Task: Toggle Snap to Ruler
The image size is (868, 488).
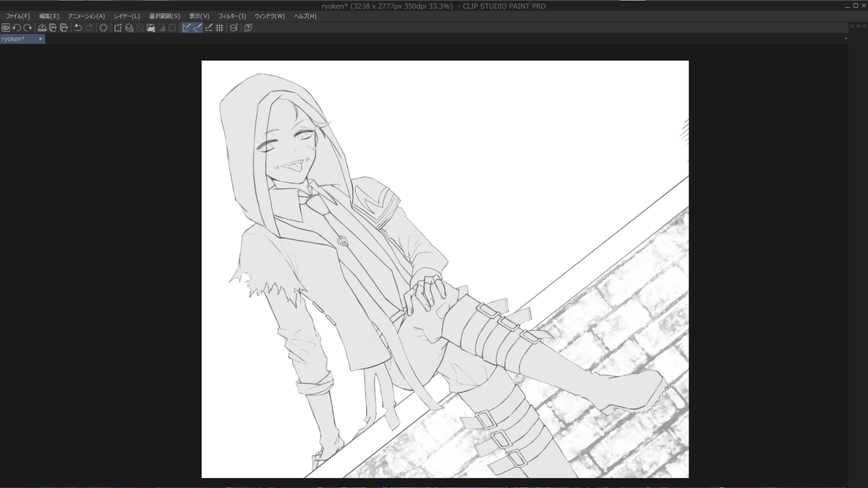Action: 187,28
